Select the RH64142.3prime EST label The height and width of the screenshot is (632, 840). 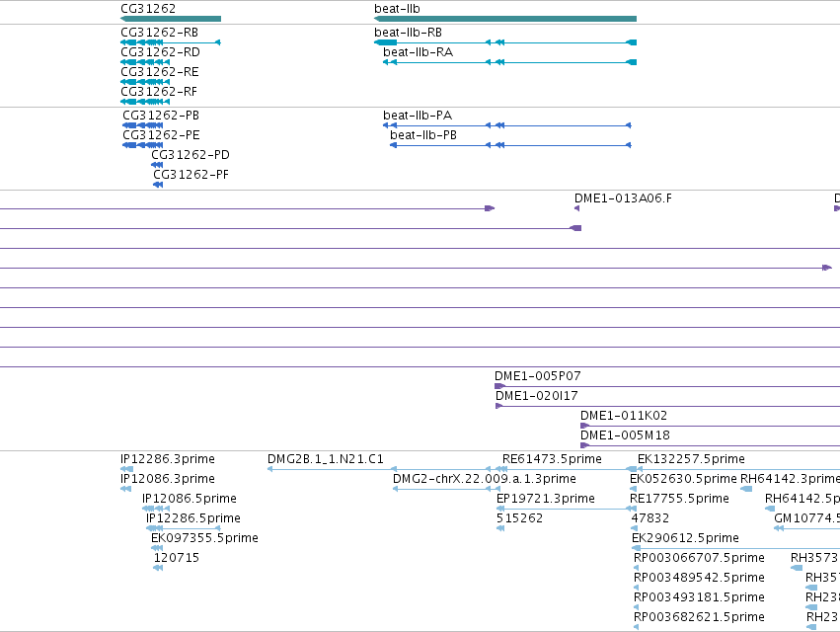point(790,479)
